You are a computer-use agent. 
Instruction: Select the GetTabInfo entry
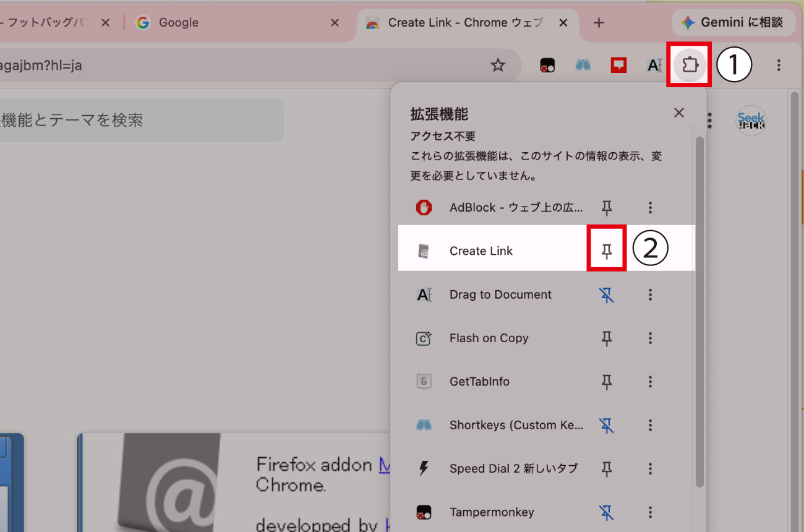coord(479,382)
